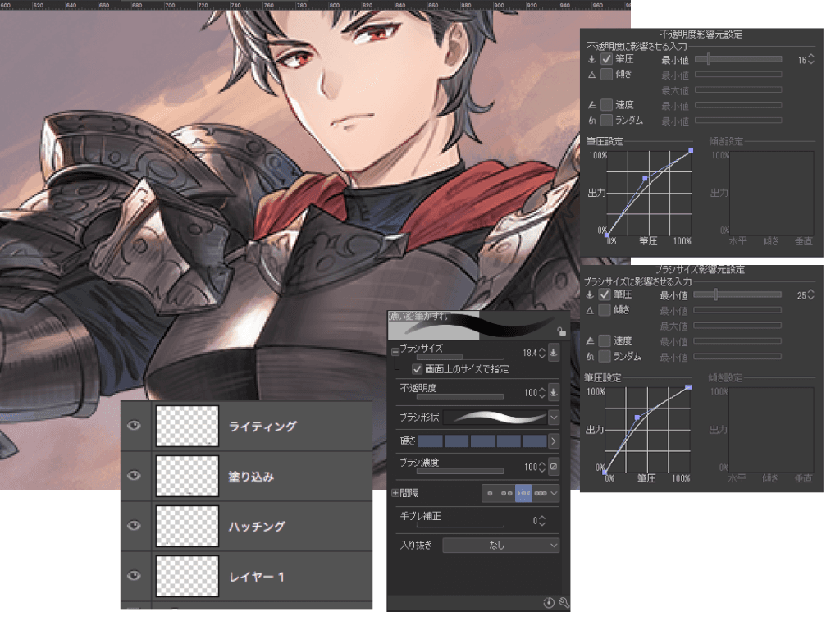The image size is (840, 630).
Task: Open the 間隔 spacing dropdown arrow
Action: [554, 493]
